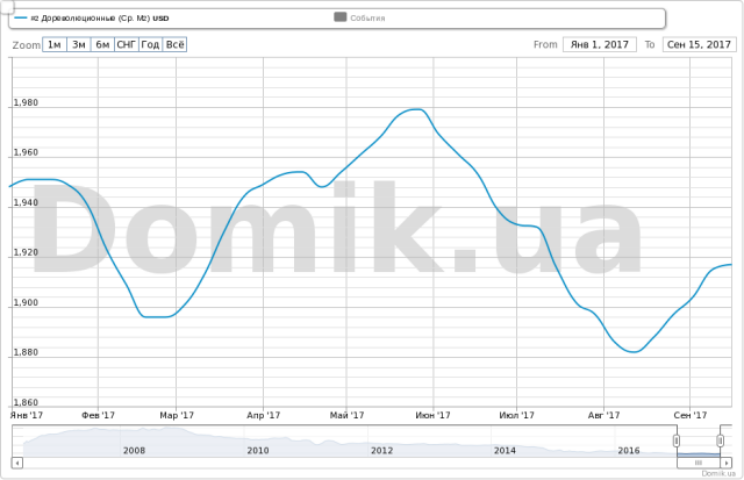Viewport: 744px width, 480px height.
Task: Toggle the События legend item
Action: pyautogui.click(x=360, y=18)
